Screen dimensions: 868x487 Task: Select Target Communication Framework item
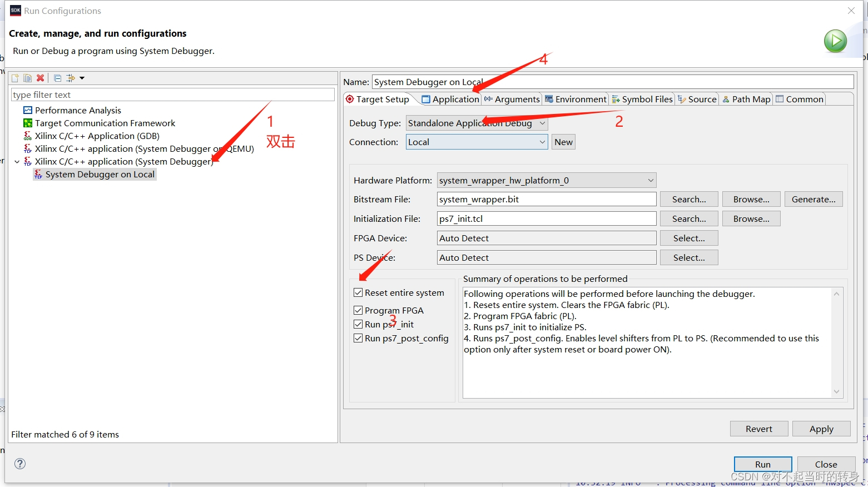coord(105,123)
